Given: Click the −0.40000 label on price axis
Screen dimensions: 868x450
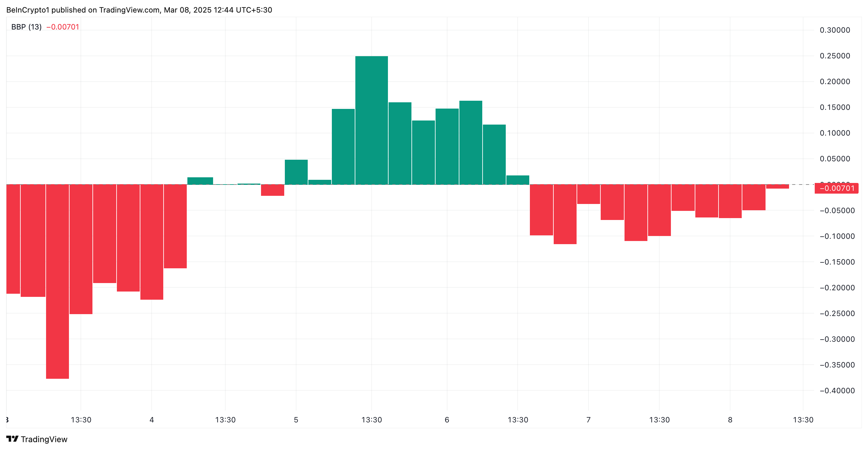Looking at the screenshot, I should (837, 391).
